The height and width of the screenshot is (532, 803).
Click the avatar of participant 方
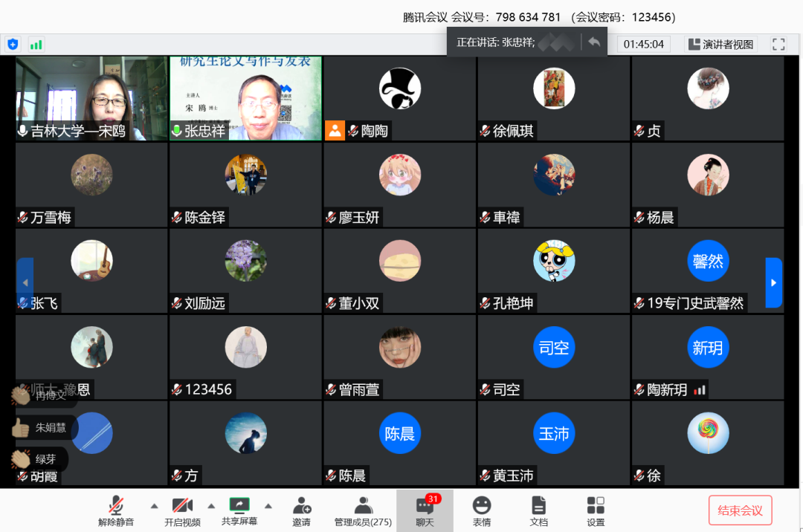click(x=246, y=433)
